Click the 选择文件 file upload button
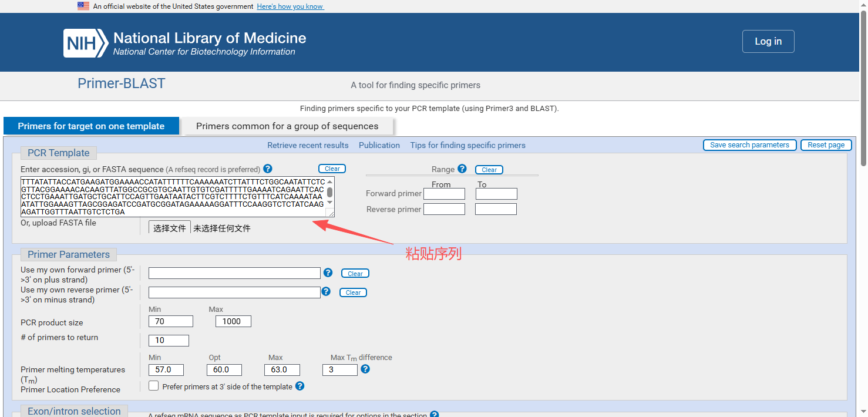 tap(170, 228)
